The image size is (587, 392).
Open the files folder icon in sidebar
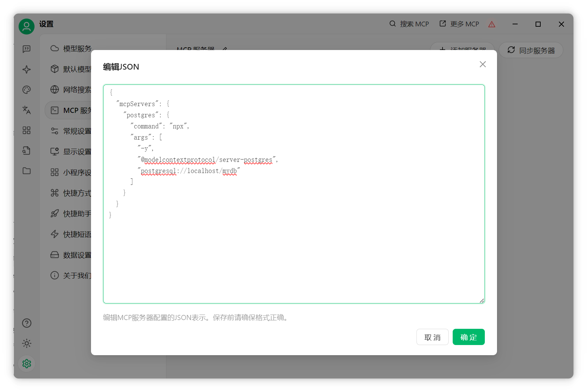26,171
